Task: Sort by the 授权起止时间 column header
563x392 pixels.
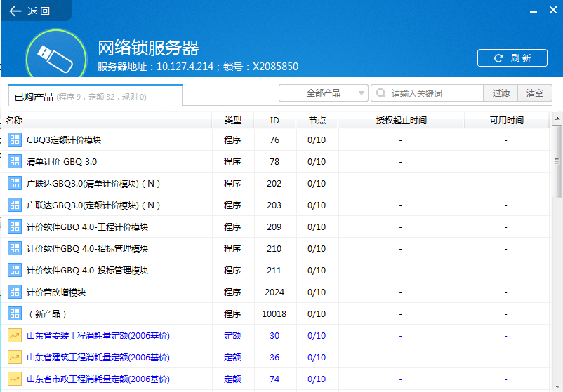Action: (x=401, y=121)
